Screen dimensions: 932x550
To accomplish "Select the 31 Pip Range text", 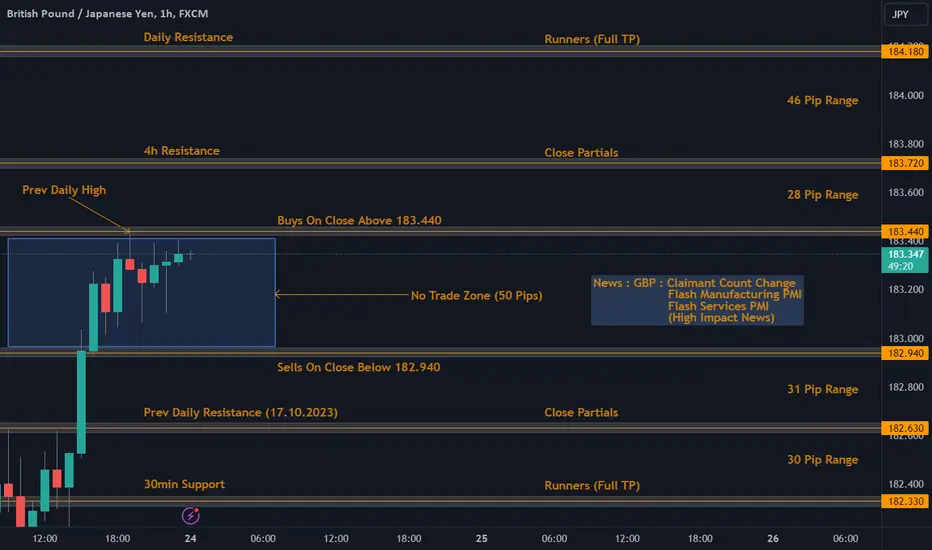I will (x=823, y=389).
